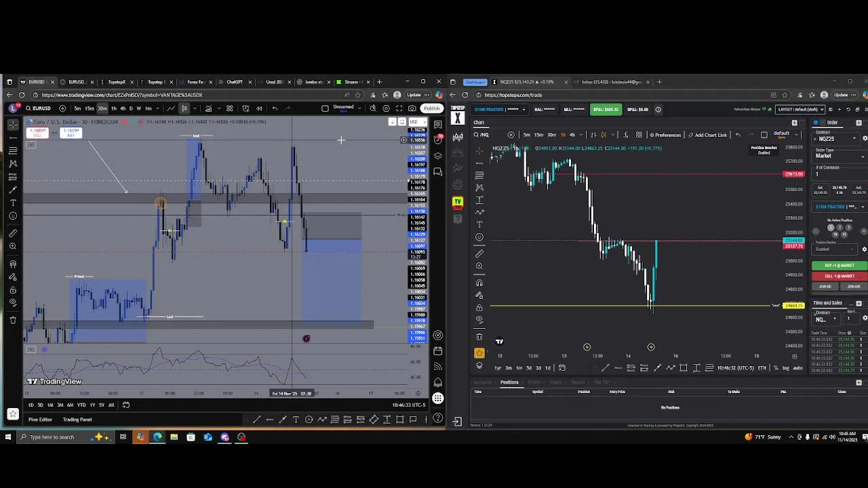Screen dimensions: 868x488
Task: Click the Publish button in TradingView
Action: [x=432, y=108]
